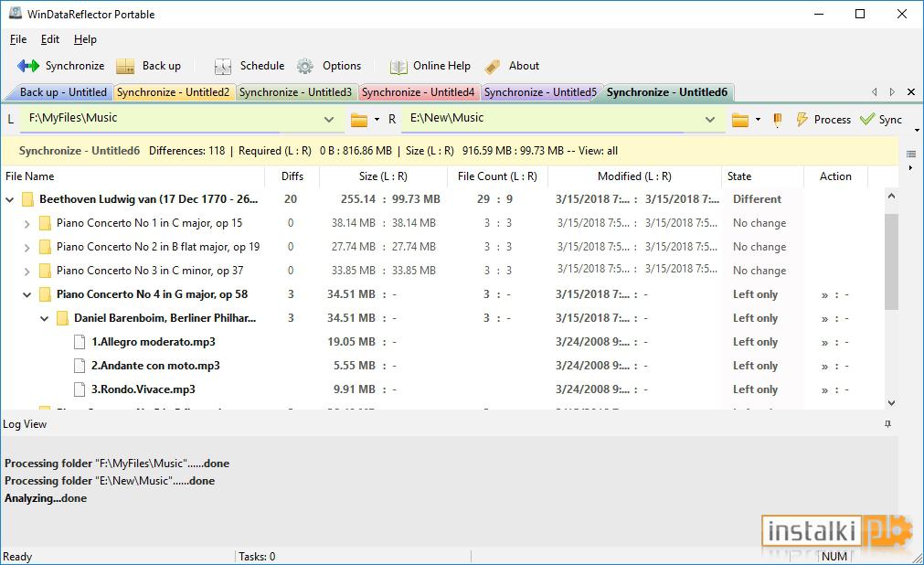This screenshot has height=565, width=924.
Task: Open the Online Help book icon
Action: click(x=398, y=67)
